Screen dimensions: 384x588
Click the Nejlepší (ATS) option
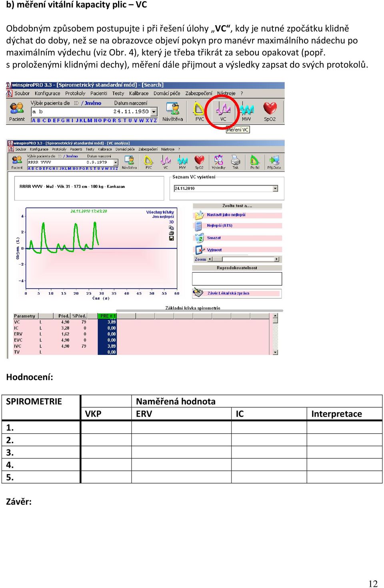(x=220, y=226)
